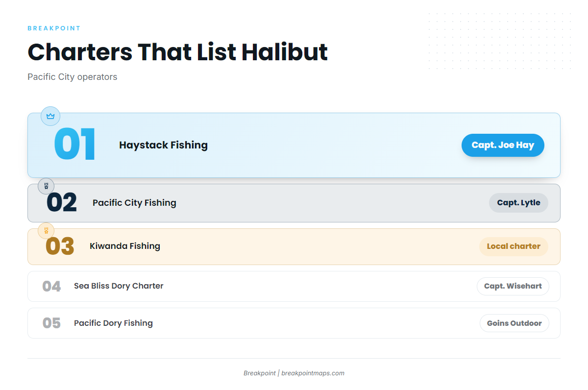This screenshot has width=588, height=390.
Task: Click the Pacific City operators subtitle
Action: pos(72,77)
